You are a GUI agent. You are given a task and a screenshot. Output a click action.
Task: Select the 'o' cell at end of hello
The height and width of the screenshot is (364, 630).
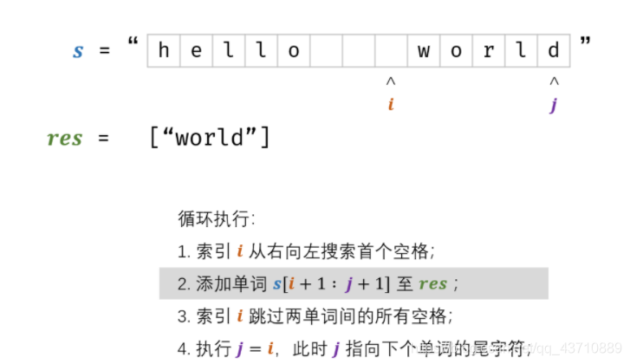point(294,50)
